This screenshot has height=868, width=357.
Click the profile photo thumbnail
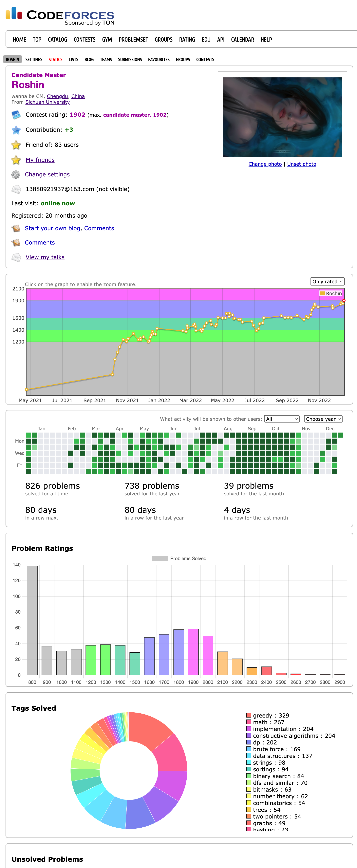point(282,117)
